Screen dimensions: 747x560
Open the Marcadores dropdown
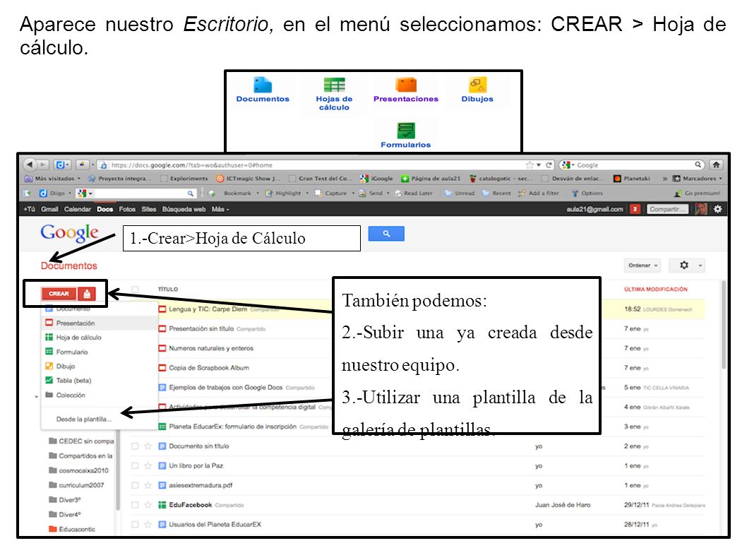(x=698, y=178)
